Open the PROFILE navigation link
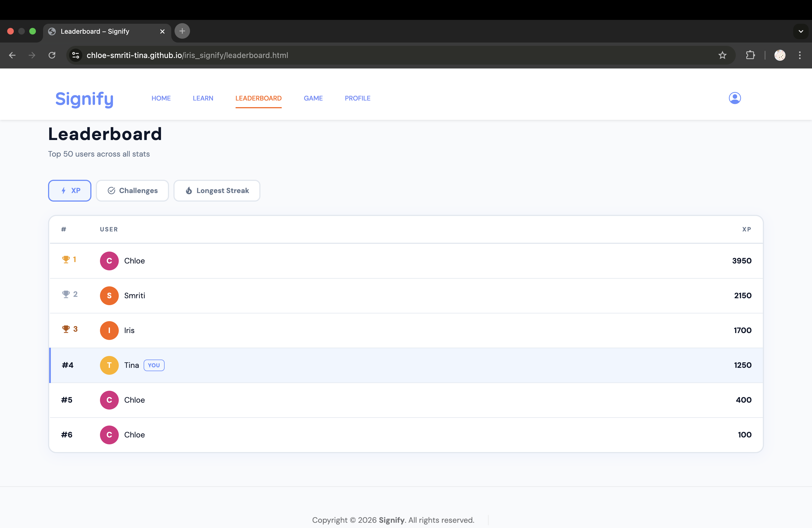Image resolution: width=812 pixels, height=528 pixels. [357, 98]
